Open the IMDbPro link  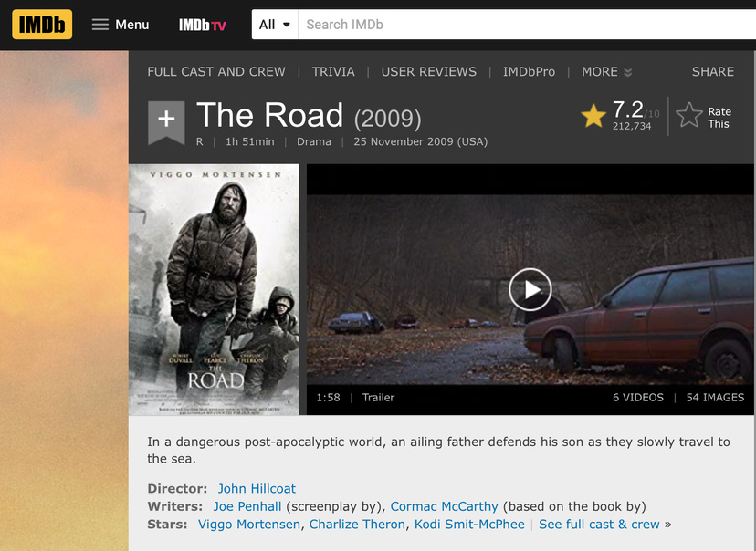point(529,72)
